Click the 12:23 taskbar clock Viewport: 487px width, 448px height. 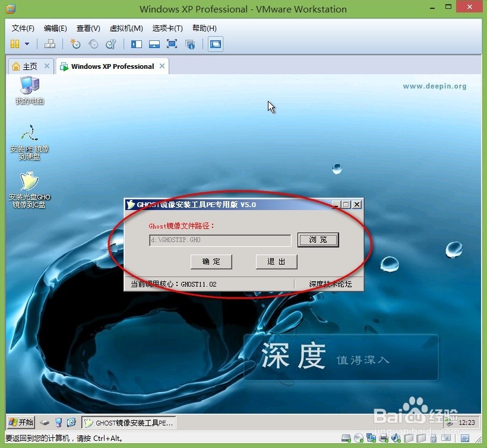pyautogui.click(x=466, y=422)
